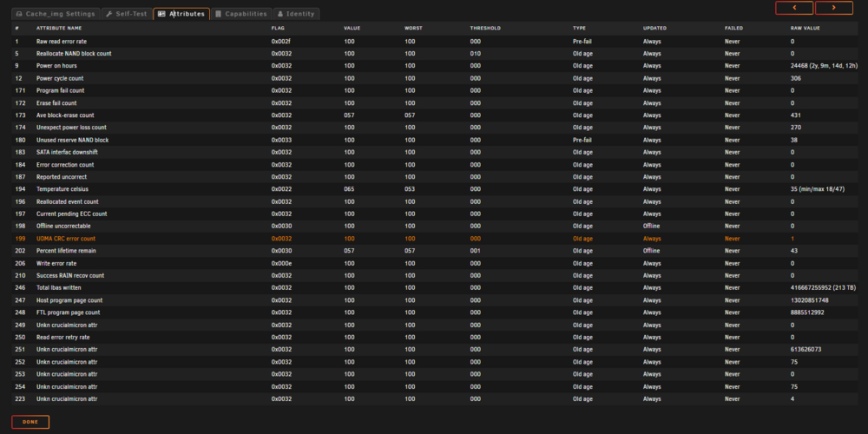Open the Cache_img Settings tab

coord(56,14)
